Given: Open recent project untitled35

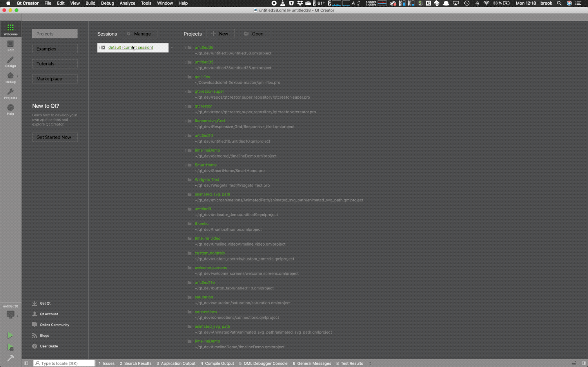Looking at the screenshot, I should 204,62.
